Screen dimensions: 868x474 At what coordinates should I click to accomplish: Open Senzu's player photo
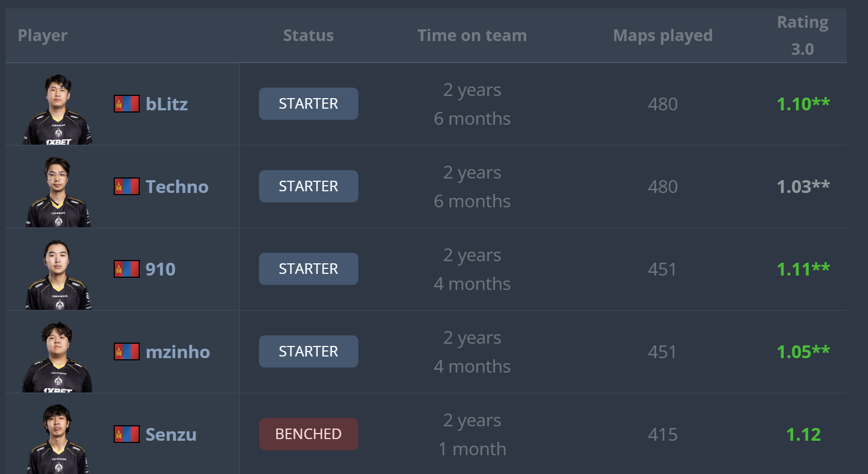click(58, 439)
